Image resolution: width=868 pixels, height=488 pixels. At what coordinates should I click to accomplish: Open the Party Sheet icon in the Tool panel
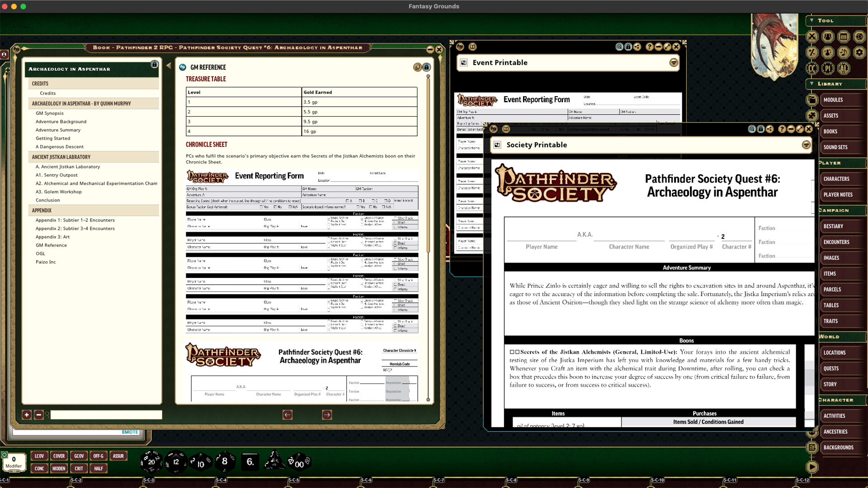(x=828, y=37)
